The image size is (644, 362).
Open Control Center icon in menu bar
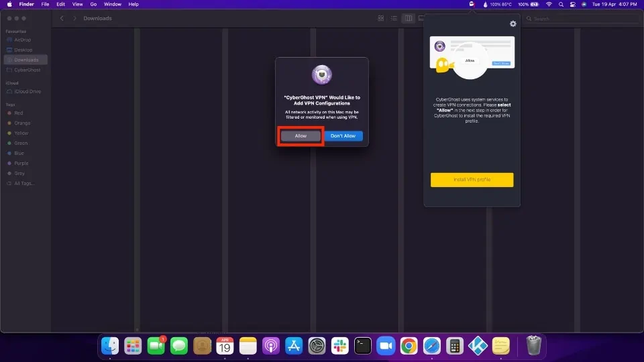tap(572, 4)
